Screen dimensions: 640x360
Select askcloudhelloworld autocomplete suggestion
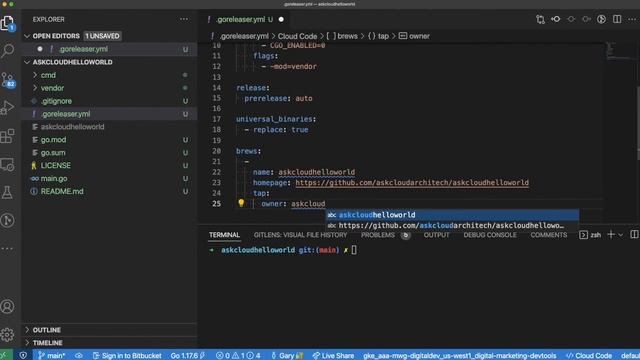tap(452, 215)
